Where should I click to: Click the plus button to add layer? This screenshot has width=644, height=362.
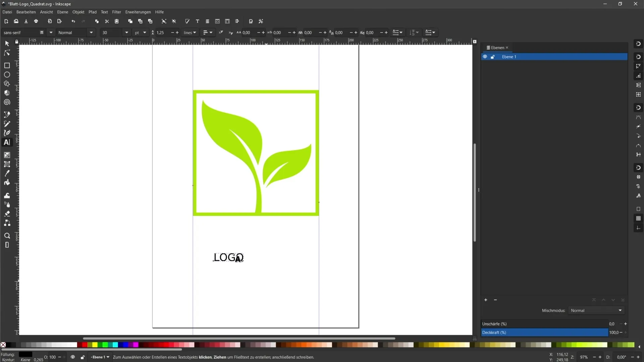(485, 300)
